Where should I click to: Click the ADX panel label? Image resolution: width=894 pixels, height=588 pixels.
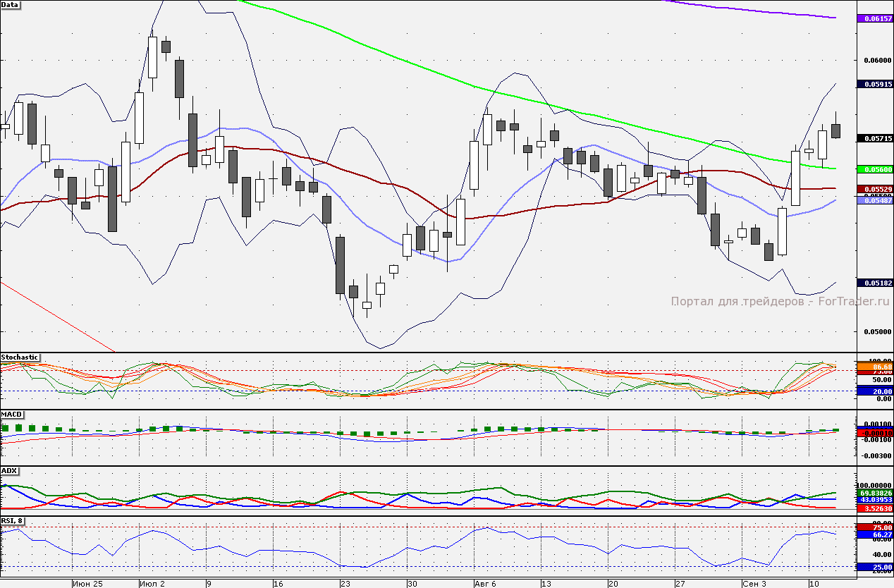[9, 470]
